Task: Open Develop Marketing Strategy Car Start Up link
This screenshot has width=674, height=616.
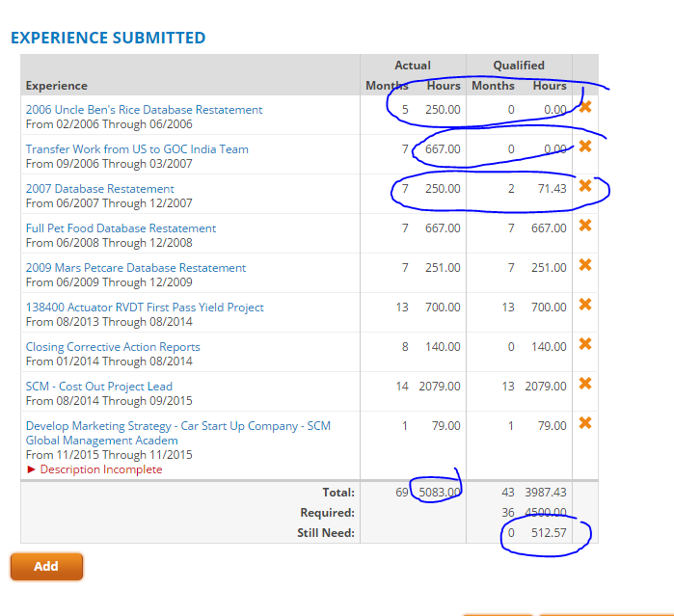Action: click(178, 433)
